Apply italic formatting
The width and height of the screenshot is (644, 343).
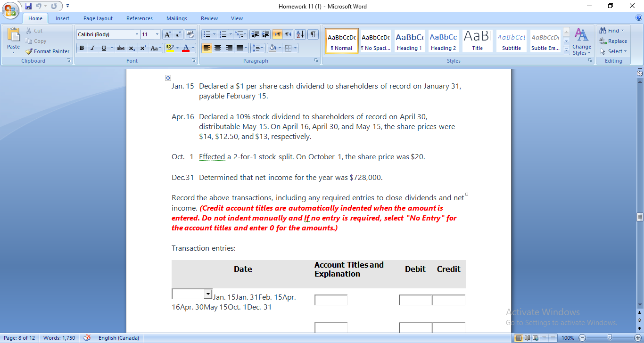tap(92, 48)
